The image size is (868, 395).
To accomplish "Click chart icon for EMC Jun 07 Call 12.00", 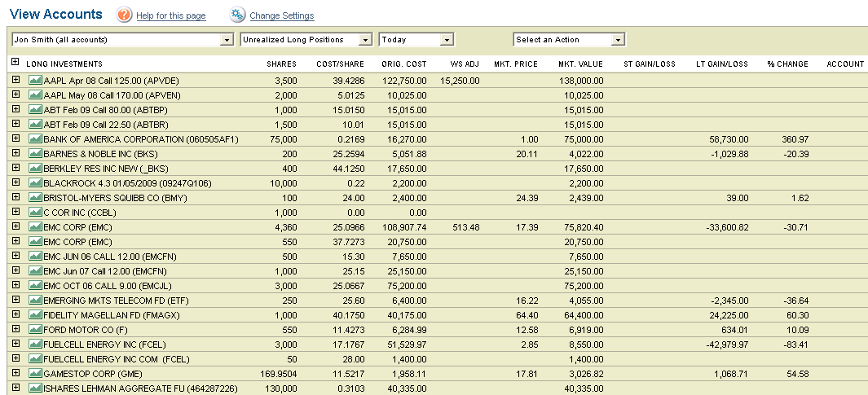I will 35,271.
